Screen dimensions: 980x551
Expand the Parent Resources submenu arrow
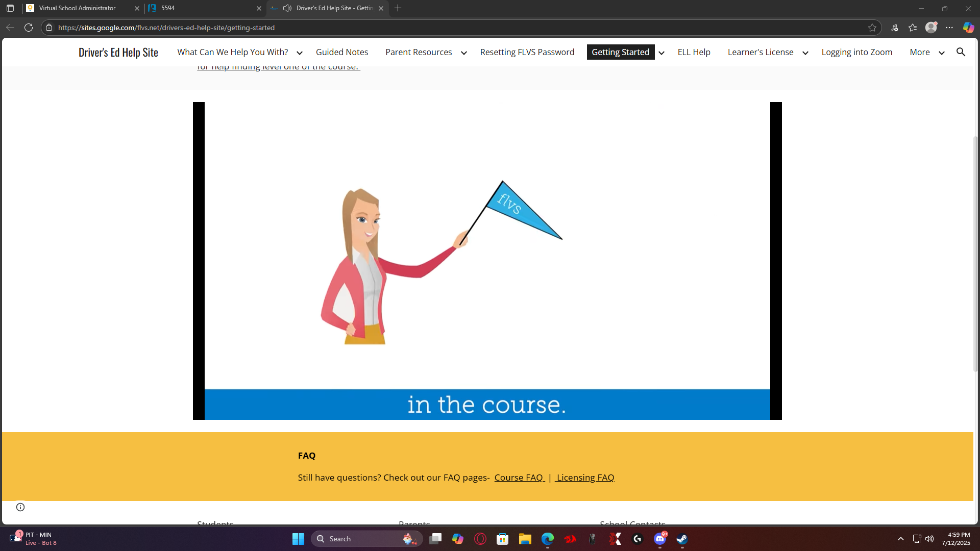tap(463, 53)
